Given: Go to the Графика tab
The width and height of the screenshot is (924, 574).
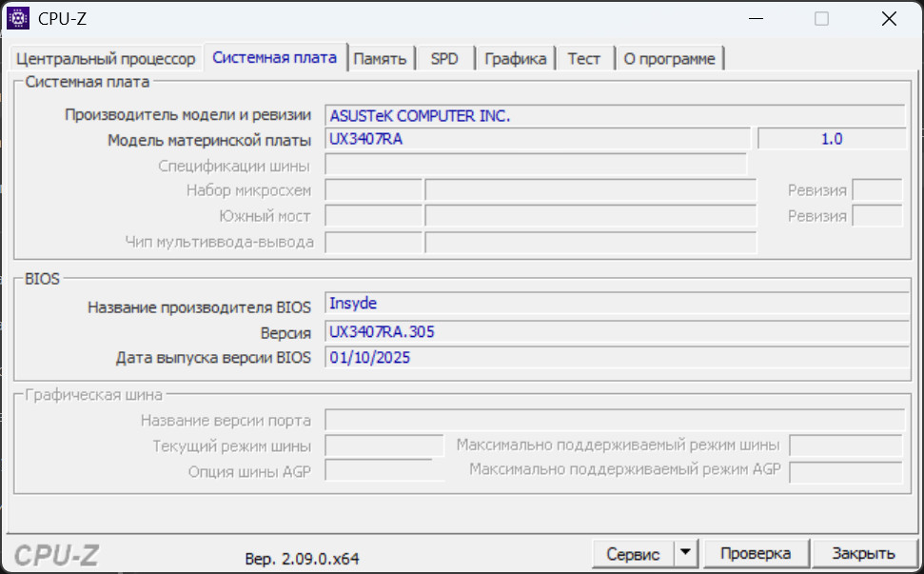Looking at the screenshot, I should tap(516, 58).
